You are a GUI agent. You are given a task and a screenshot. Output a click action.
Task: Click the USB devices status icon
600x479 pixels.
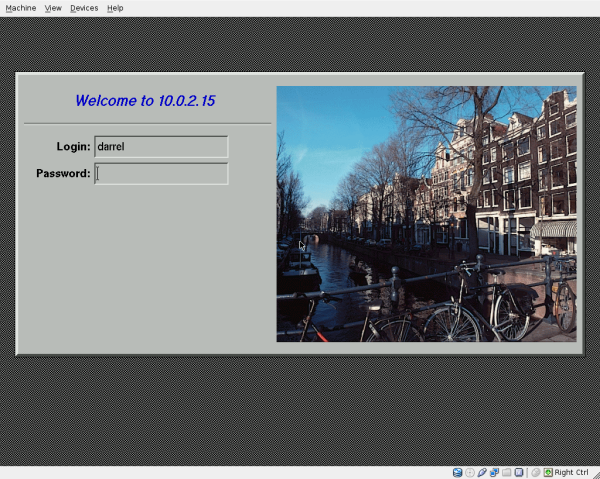click(482, 472)
